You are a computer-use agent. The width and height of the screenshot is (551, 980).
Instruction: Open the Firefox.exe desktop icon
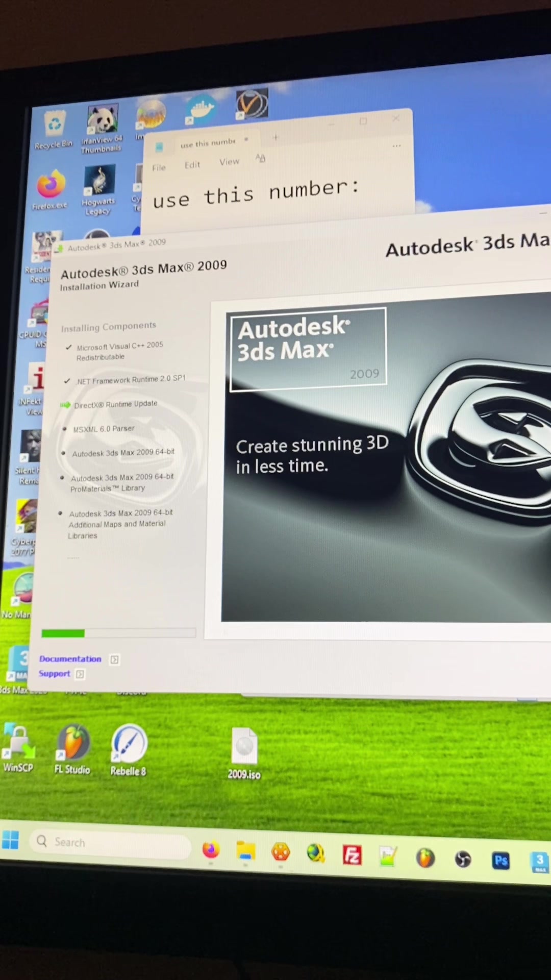[50, 190]
